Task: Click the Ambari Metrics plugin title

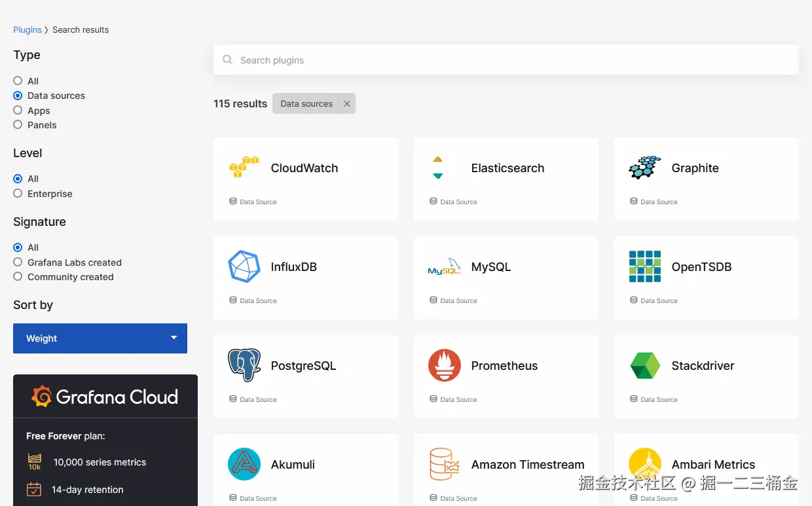Action: pos(713,465)
